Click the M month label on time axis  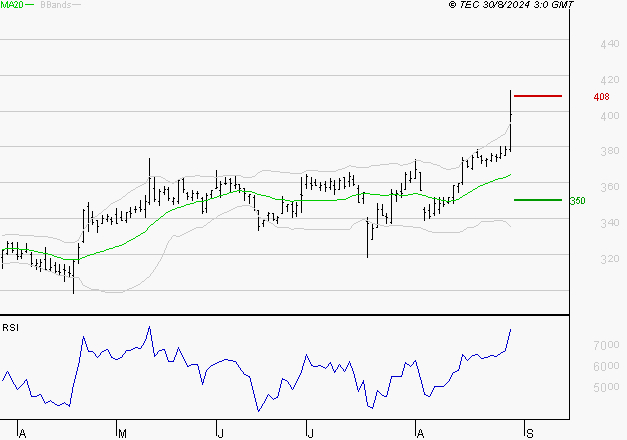(x=122, y=433)
